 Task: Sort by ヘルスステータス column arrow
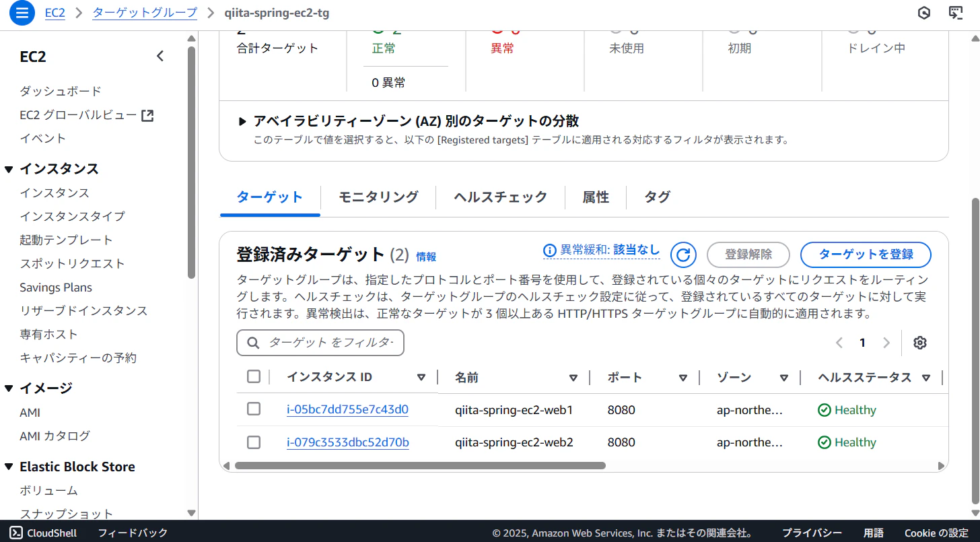(926, 378)
